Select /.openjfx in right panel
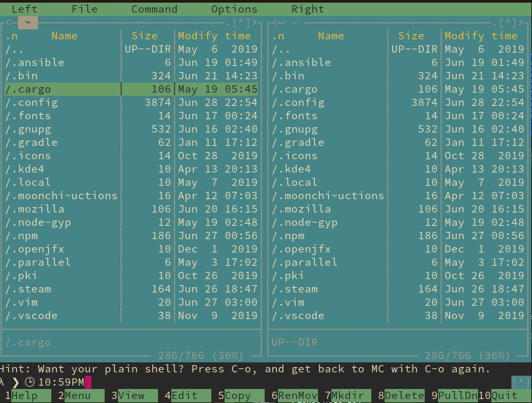Screen dimensions: 532x403 pyautogui.click(x=398, y=249)
